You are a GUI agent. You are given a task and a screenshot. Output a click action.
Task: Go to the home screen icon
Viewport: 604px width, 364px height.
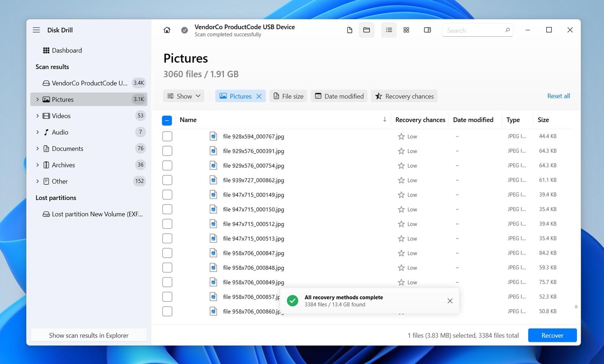click(167, 30)
